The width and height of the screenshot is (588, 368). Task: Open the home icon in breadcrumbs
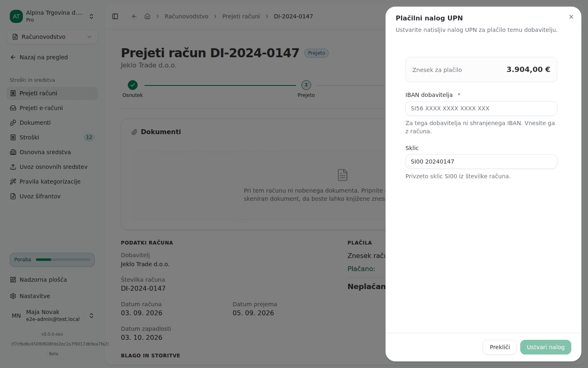pos(147,16)
